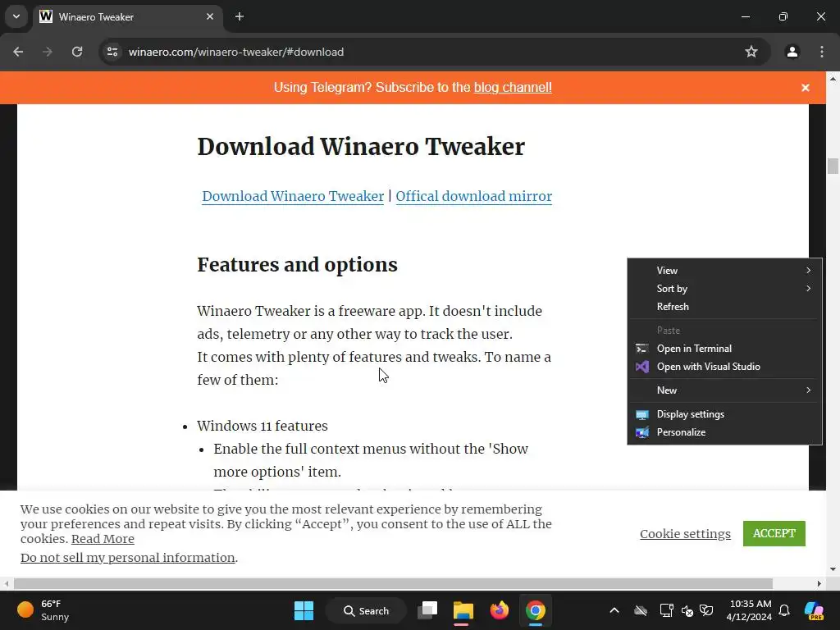
Task: Expand the New submenu
Action: [x=724, y=390]
